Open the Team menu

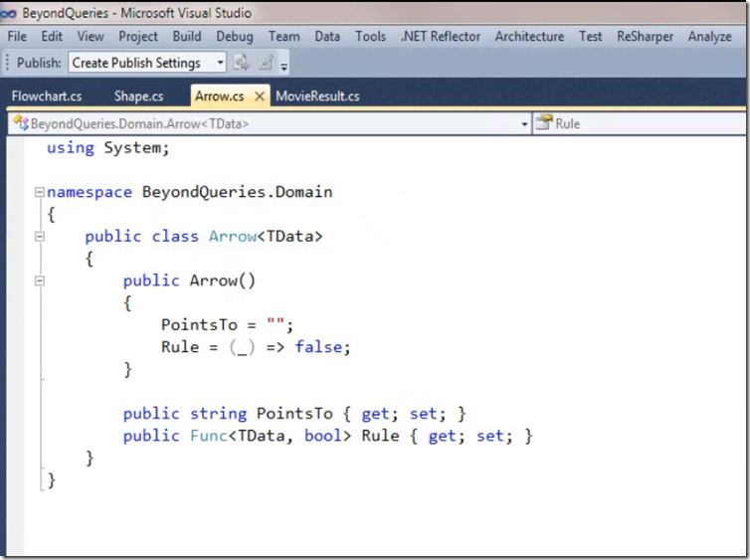283,37
